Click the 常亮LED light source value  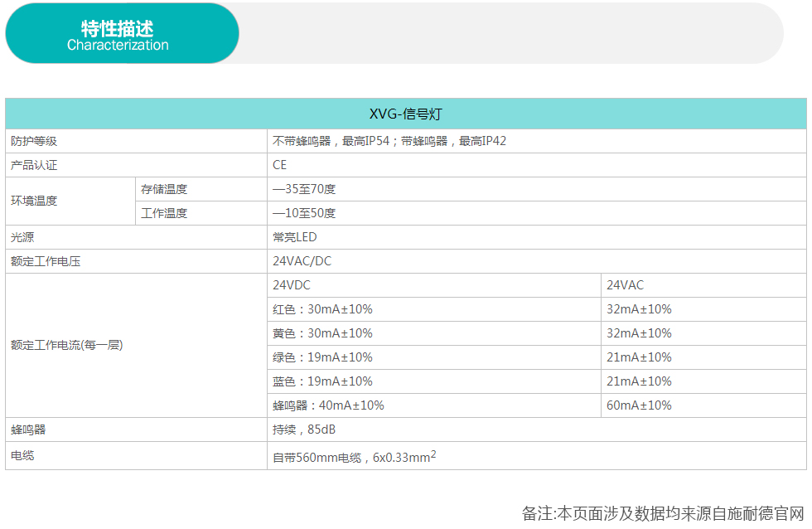click(295, 237)
